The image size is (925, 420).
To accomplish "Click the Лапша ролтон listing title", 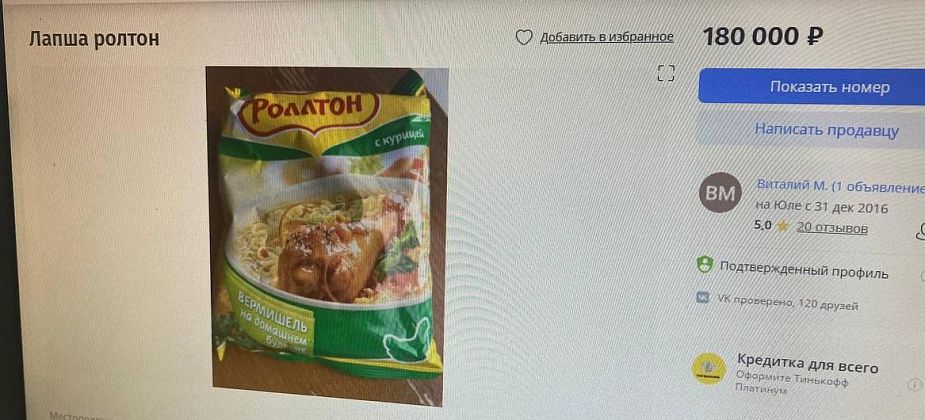I will coord(94,39).
